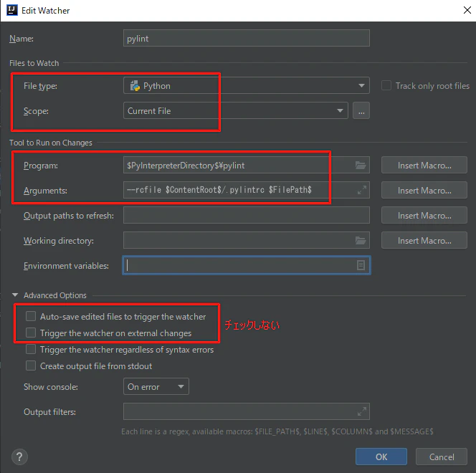Click the "Environment variables:" label

click(66, 266)
